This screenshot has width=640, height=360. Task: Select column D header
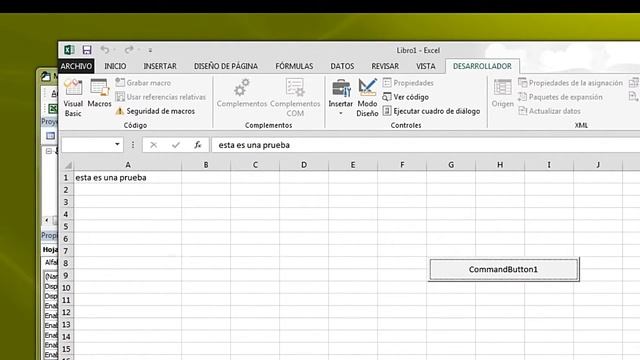click(304, 165)
